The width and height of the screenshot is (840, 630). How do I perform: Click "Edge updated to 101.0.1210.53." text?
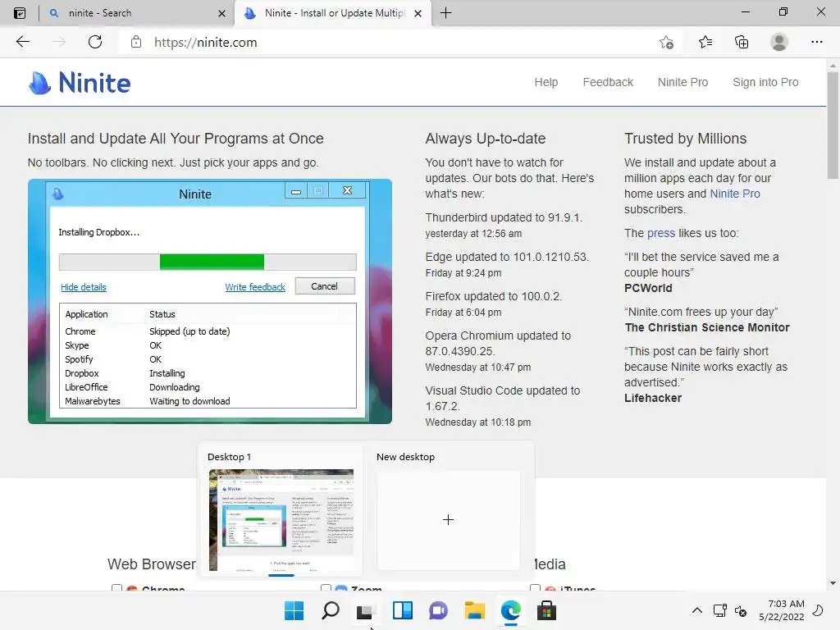coord(507,257)
